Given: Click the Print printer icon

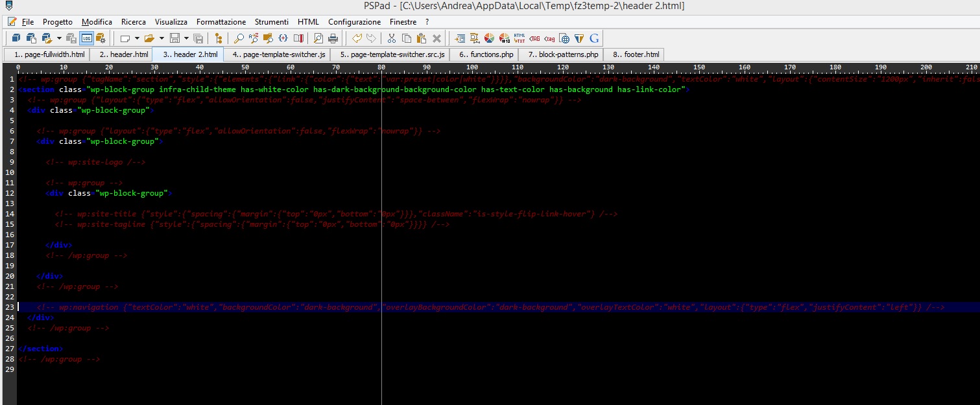Looking at the screenshot, I should click(x=333, y=39).
